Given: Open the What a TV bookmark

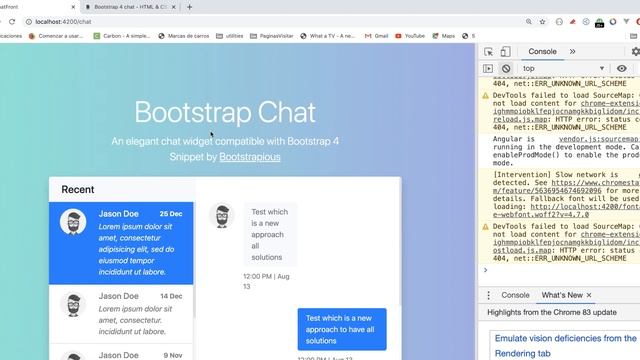Looking at the screenshot, I should pos(327,36).
